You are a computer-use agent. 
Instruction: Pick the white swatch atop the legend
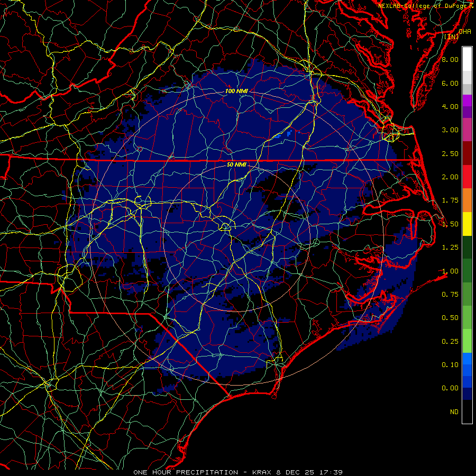click(467, 59)
